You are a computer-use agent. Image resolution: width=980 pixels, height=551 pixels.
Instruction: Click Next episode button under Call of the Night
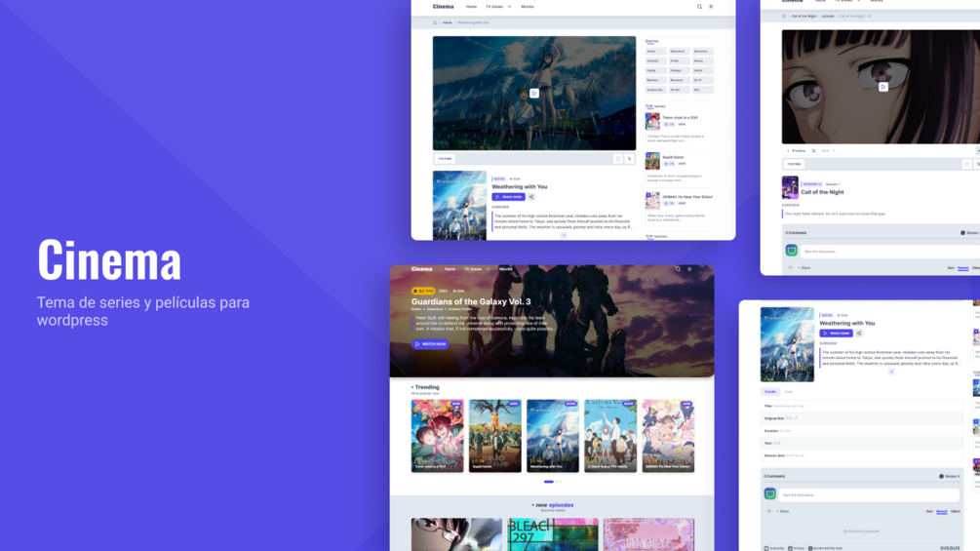coord(828,150)
